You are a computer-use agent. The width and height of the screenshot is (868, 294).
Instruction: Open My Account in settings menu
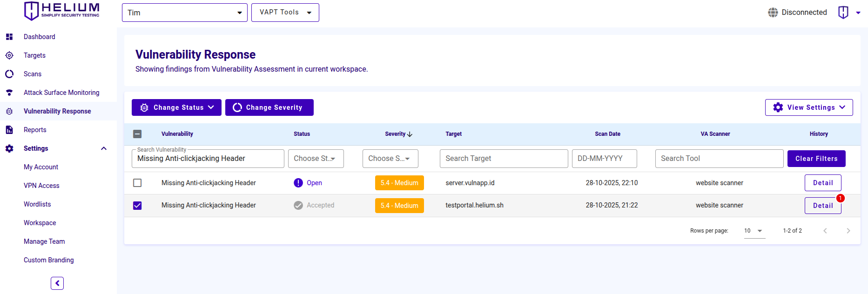(41, 167)
